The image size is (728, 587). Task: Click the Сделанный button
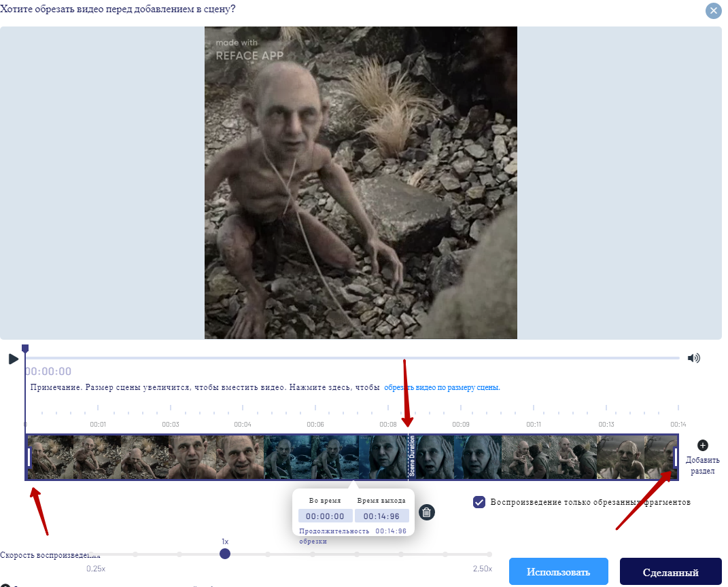(x=670, y=571)
